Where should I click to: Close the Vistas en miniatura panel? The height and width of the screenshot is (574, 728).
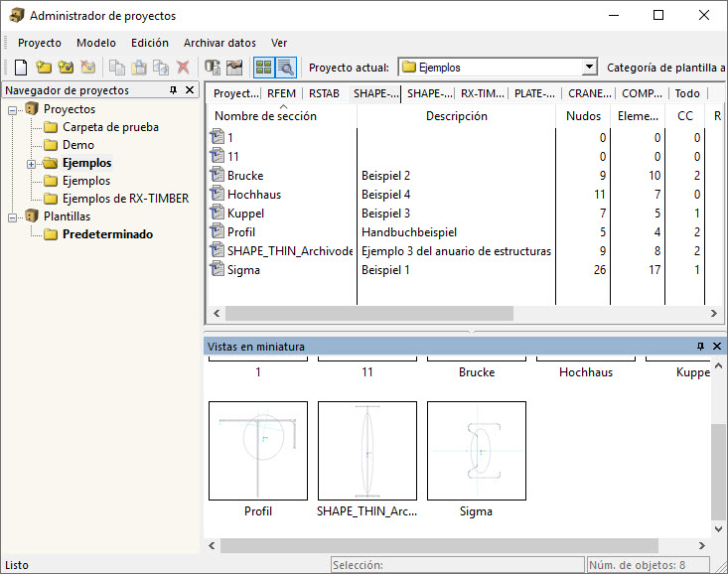pos(717,347)
